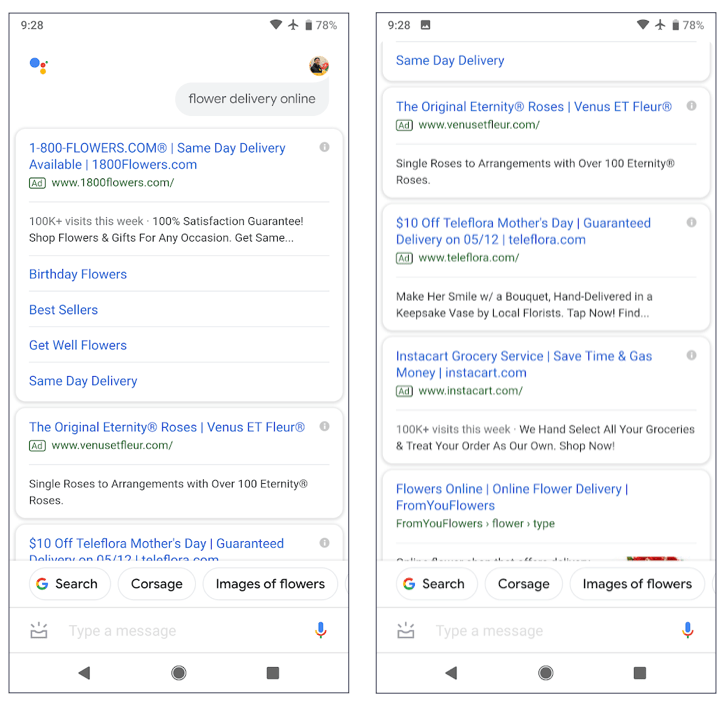Open Same Day Delivery sitelink in left phone

coord(83,381)
